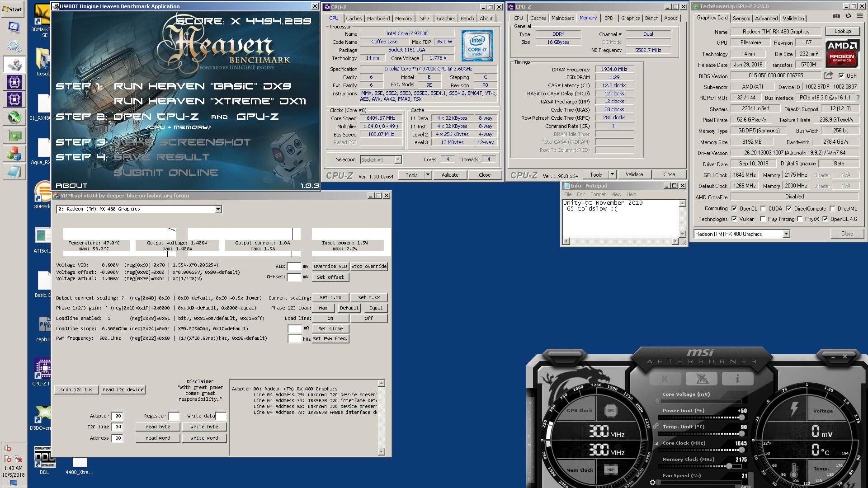Image resolution: width=868 pixels, height=488 pixels.
Task: Click the BIOS export share icon in GPU-Z
Action: tap(828, 75)
